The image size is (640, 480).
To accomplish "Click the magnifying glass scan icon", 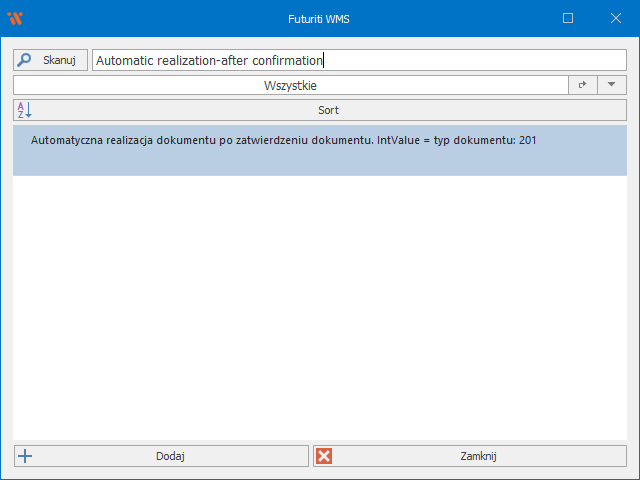I will click(x=25, y=60).
